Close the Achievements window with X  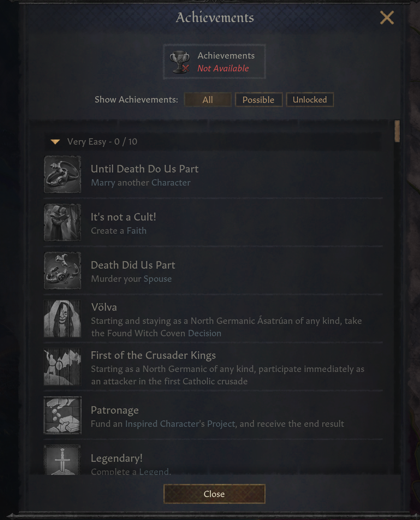pos(387,18)
